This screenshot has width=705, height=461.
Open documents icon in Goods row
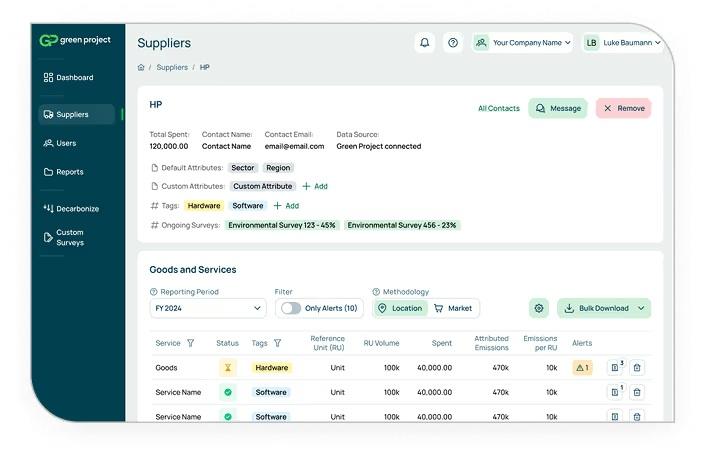point(614,367)
